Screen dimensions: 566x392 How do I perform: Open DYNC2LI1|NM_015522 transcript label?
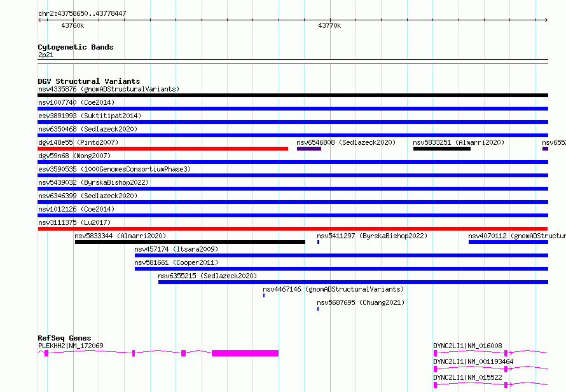point(467,377)
